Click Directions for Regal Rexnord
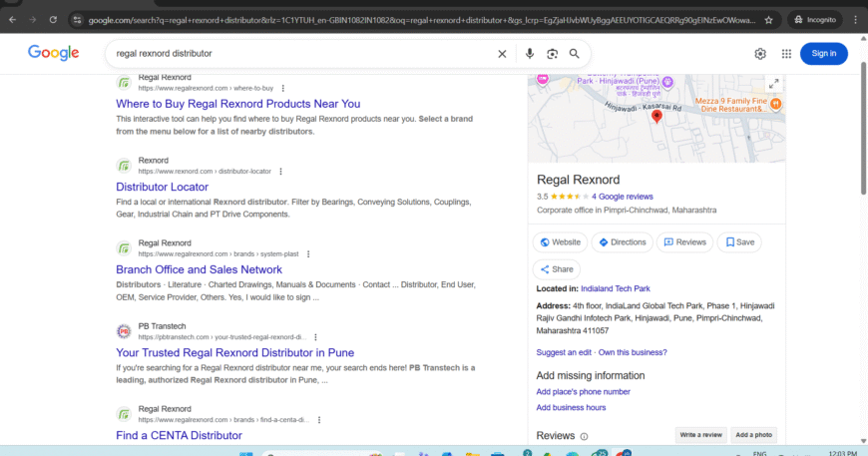 [622, 241]
